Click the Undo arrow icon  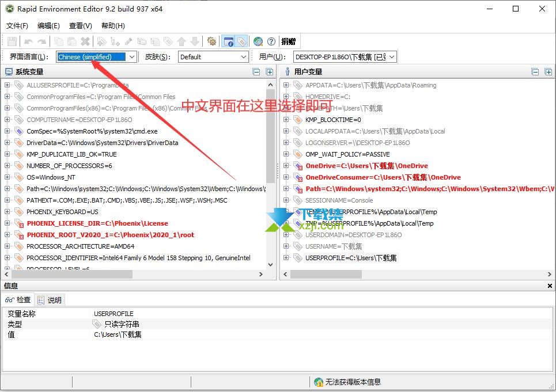coord(28,41)
